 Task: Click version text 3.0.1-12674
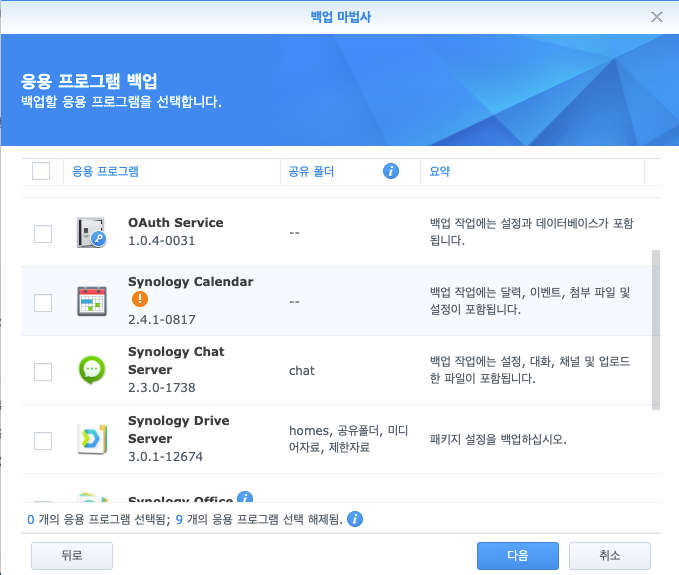165,456
